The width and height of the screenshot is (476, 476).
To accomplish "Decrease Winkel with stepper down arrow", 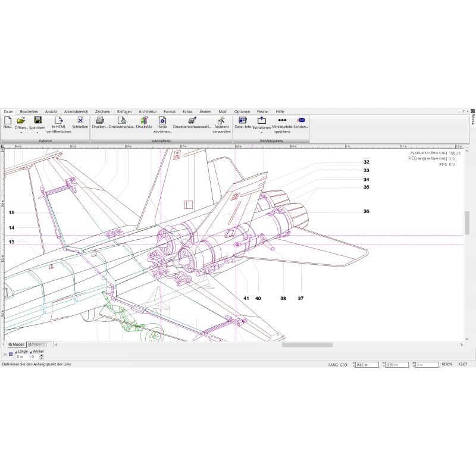I will pos(42,358).
